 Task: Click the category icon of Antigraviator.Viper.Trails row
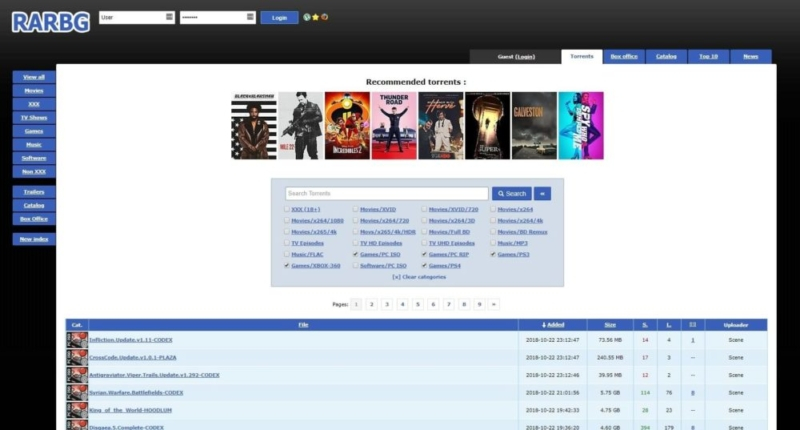coord(77,375)
